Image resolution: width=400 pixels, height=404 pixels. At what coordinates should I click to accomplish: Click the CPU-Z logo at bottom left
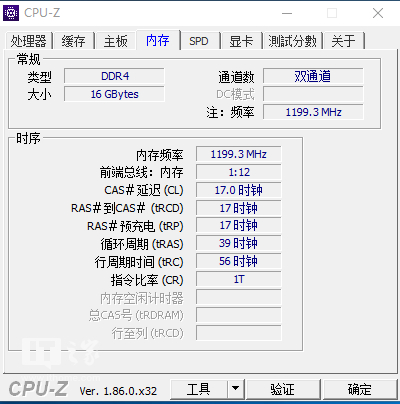point(38,389)
